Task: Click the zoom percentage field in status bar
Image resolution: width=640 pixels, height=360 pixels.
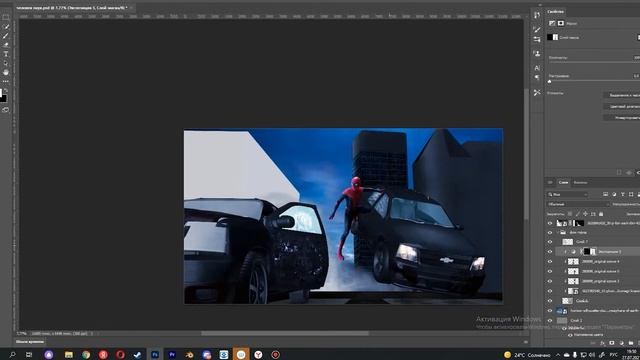Action: (22, 333)
